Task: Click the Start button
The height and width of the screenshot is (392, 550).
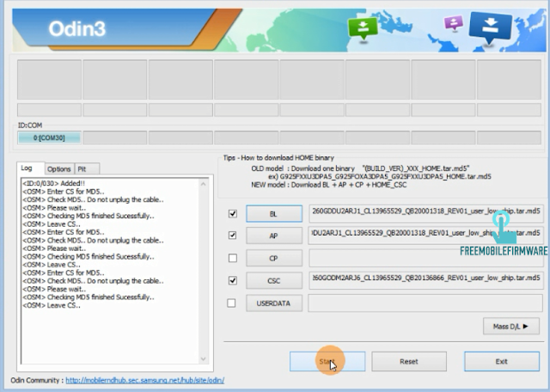Action: [x=327, y=361]
